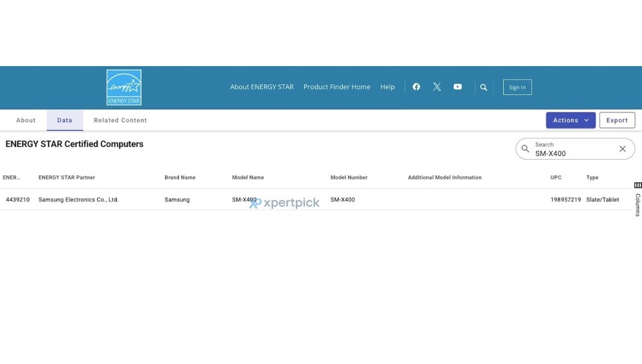The height and width of the screenshot is (364, 642).
Task: Open the YouTube icon
Action: 457,87
